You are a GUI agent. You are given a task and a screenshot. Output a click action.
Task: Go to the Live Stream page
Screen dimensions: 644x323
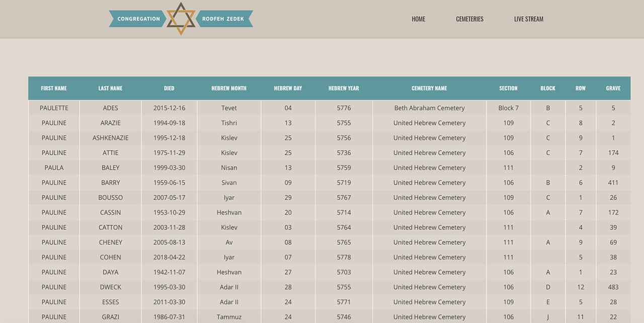(x=529, y=19)
